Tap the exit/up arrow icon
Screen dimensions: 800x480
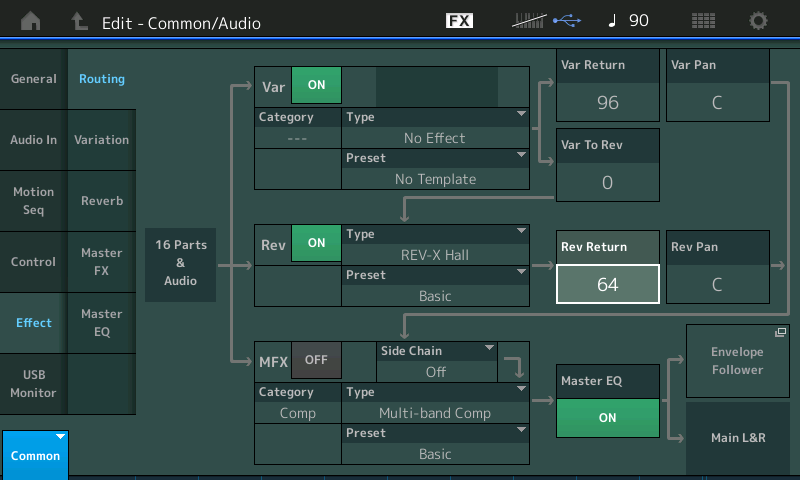[79, 21]
